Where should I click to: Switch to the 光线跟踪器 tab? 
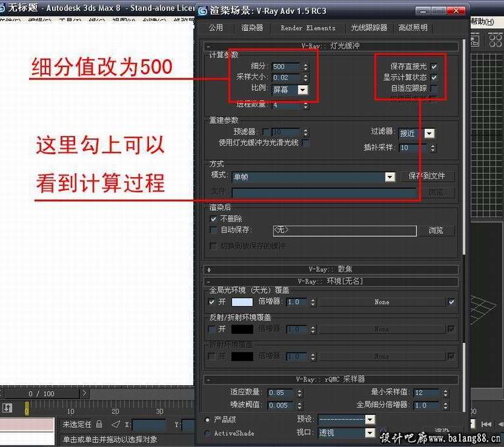click(x=369, y=28)
